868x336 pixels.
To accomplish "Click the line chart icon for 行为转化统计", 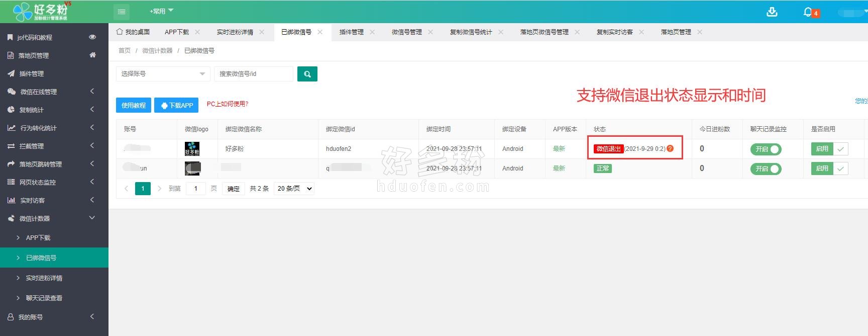I will pyautogui.click(x=11, y=128).
